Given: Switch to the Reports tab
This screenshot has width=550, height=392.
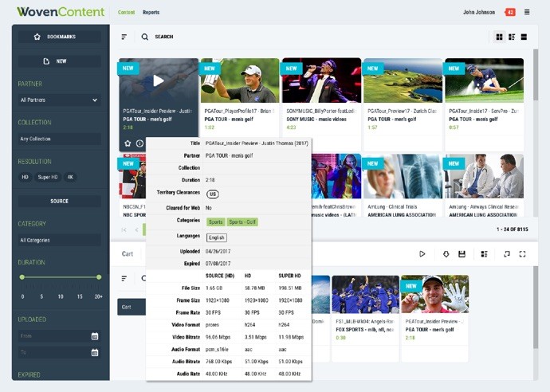Looking at the screenshot, I should click(x=151, y=13).
